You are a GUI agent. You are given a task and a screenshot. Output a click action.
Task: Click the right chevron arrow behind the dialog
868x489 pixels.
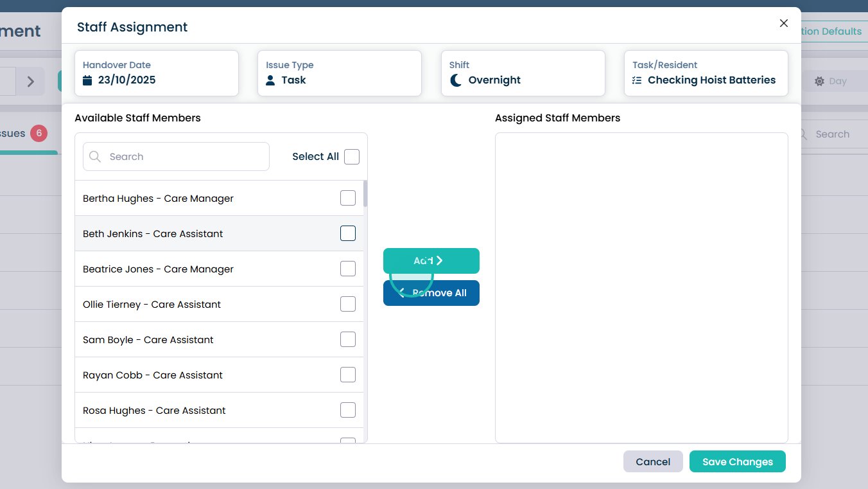click(x=30, y=82)
